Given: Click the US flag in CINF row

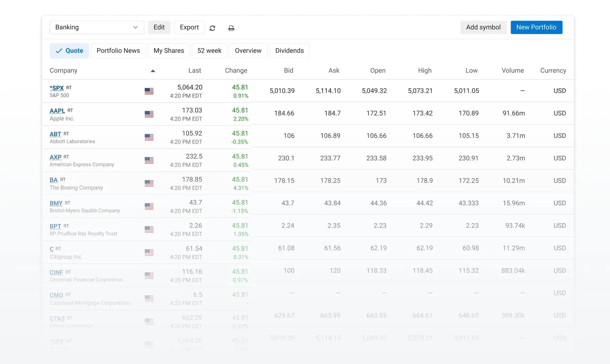Looking at the screenshot, I should point(149,275).
